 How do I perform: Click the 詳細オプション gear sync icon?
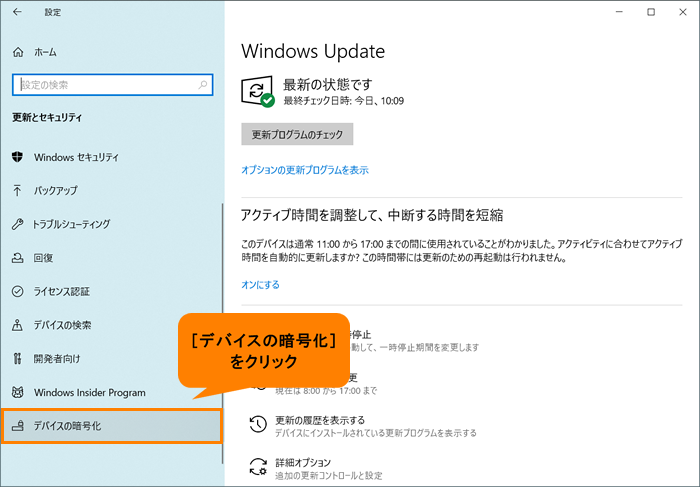[258, 467]
